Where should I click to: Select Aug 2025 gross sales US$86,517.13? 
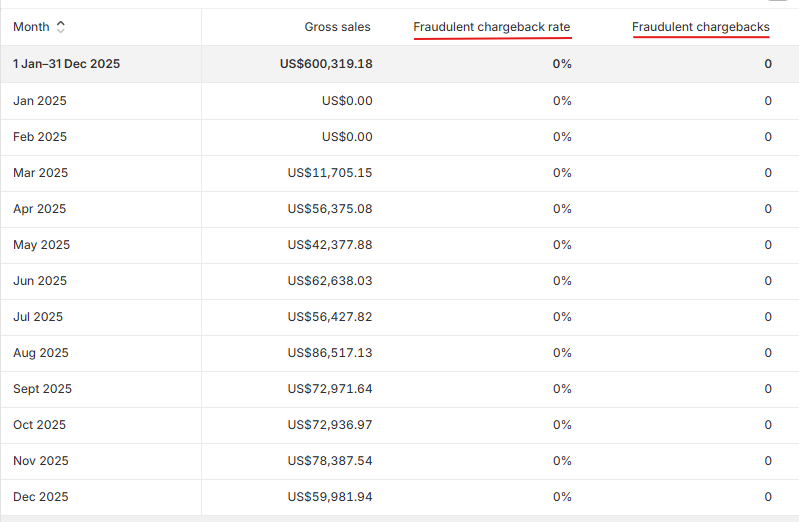coord(329,353)
